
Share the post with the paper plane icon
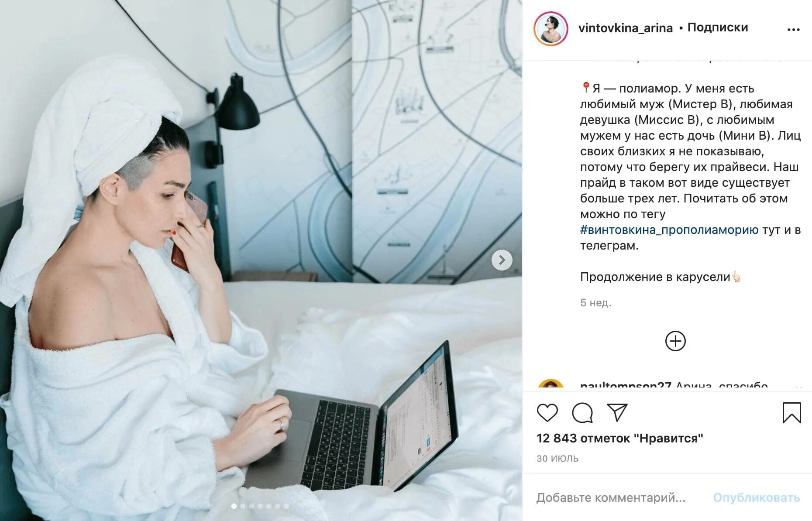click(617, 412)
